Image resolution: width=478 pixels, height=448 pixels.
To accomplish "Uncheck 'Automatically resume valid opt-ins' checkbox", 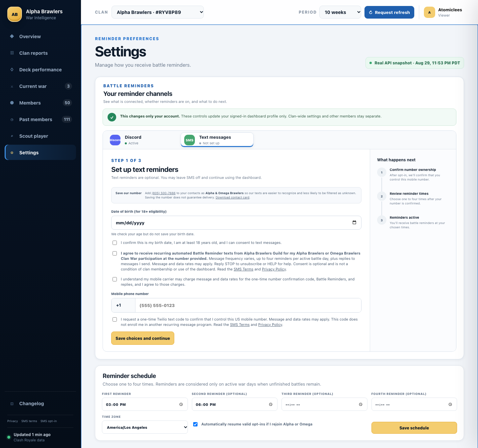I will point(196,424).
